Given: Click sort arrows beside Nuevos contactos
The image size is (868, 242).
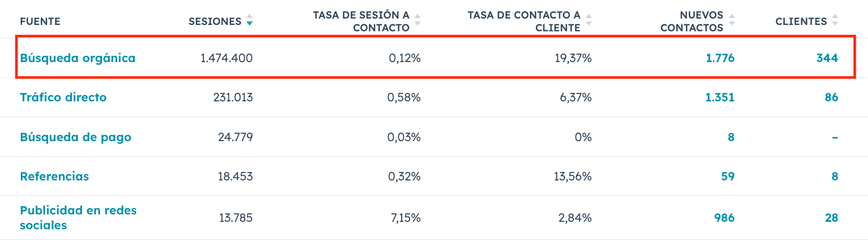Looking at the screenshot, I should coord(732,21).
